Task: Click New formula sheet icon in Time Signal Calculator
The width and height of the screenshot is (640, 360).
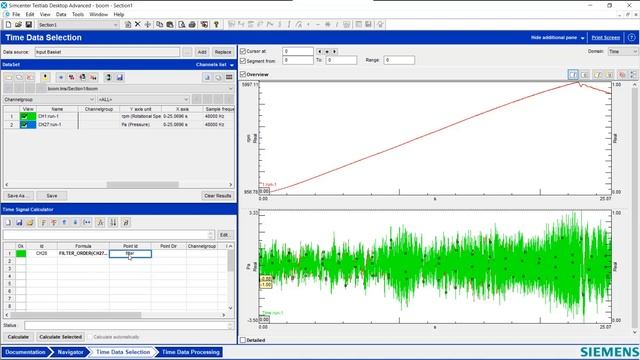Action: pyautogui.click(x=8, y=222)
